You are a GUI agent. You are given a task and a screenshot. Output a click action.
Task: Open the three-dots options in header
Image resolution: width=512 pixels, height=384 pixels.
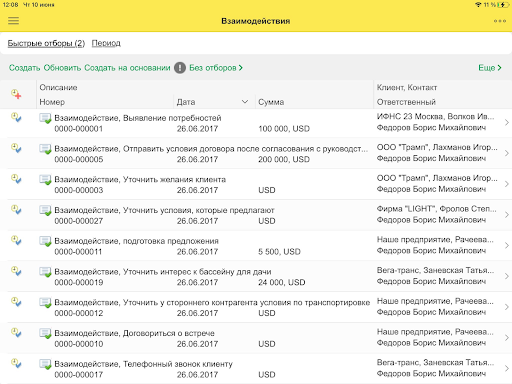click(x=500, y=21)
